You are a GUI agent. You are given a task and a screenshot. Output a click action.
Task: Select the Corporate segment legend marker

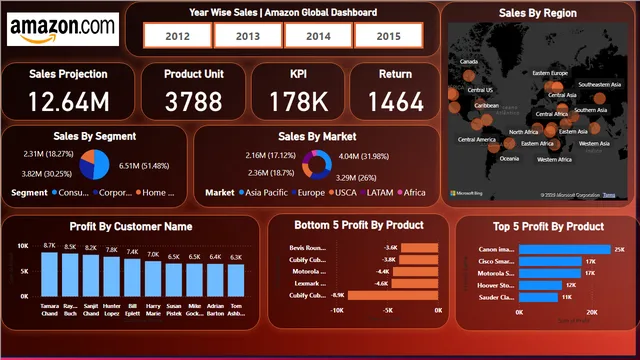point(95,193)
